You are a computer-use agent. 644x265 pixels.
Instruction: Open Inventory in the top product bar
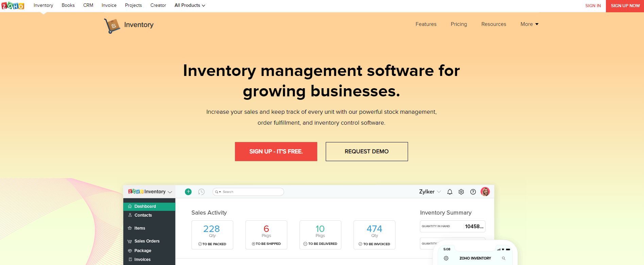(43, 5)
